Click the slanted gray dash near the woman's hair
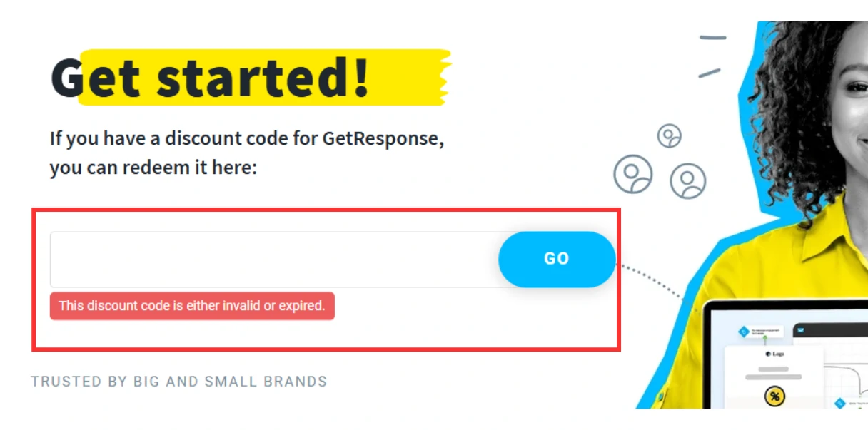 [709, 73]
